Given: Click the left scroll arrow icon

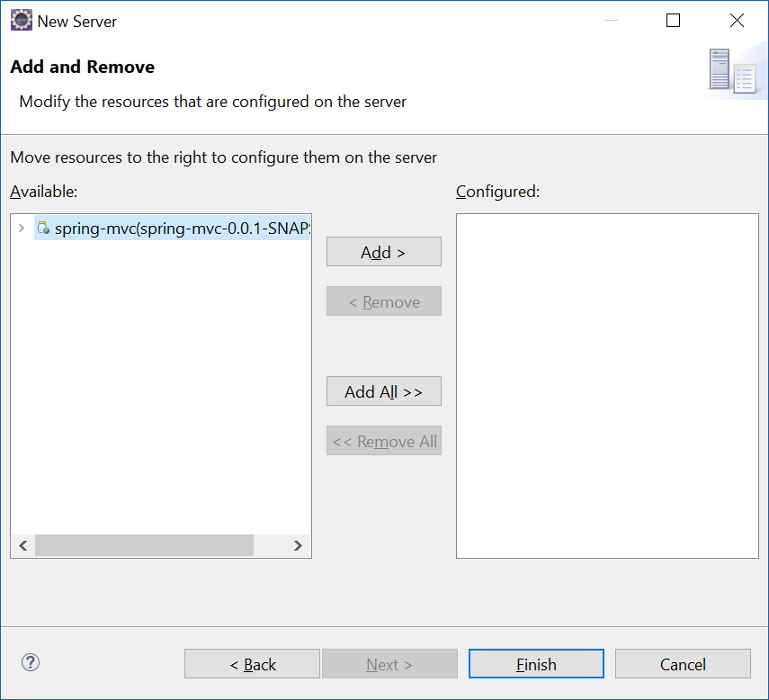Looking at the screenshot, I should click(22, 545).
